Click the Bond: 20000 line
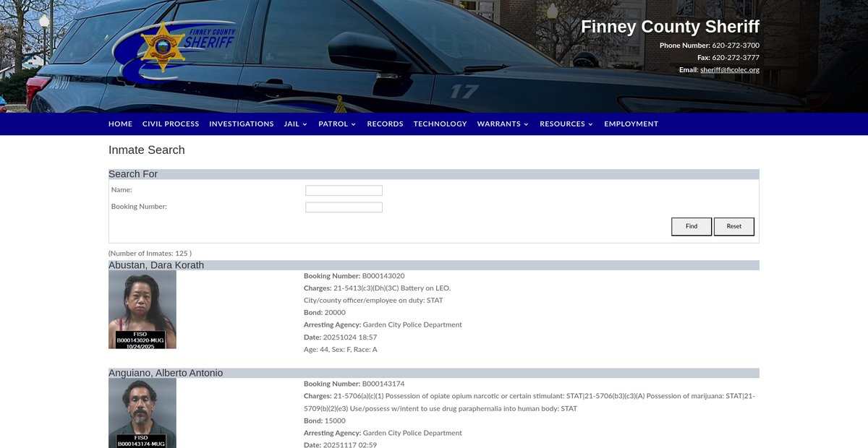The width and height of the screenshot is (868, 448). tap(325, 313)
